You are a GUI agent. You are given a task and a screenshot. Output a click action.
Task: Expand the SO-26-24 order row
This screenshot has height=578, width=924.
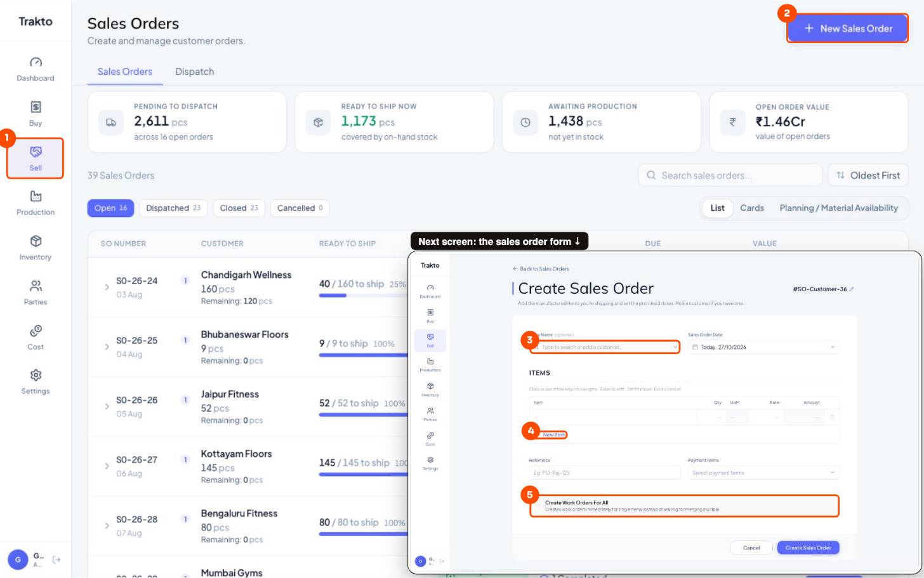pyautogui.click(x=107, y=287)
